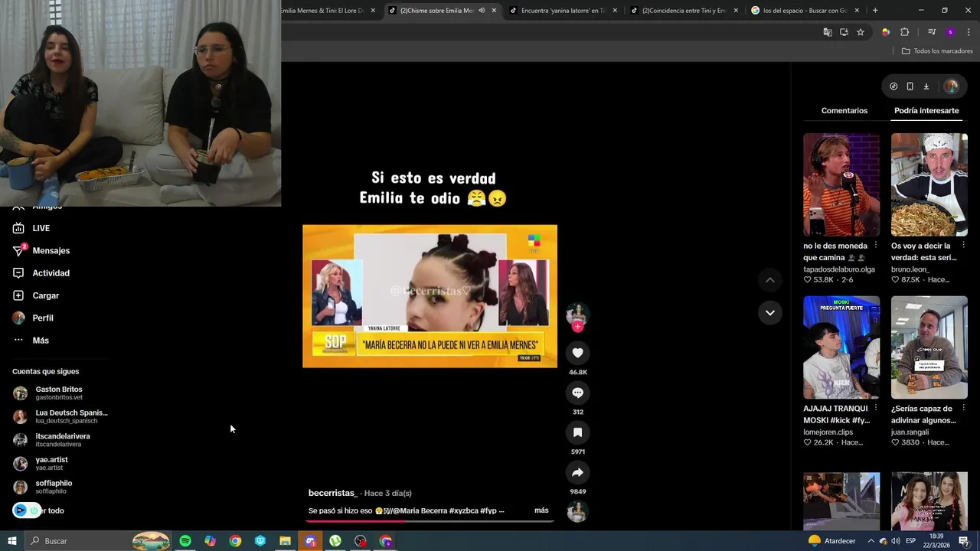The height and width of the screenshot is (551, 980).
Task: Like the becerristas_ video with the heart icon
Action: [x=577, y=353]
